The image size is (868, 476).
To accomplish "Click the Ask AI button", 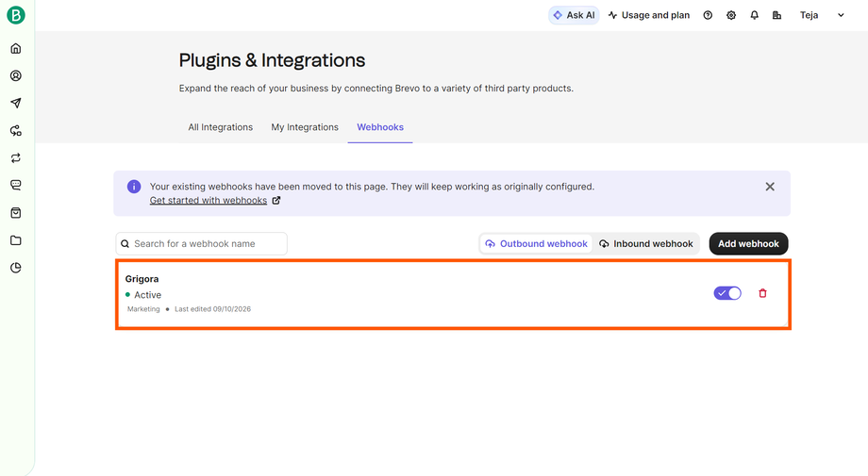I will click(574, 15).
